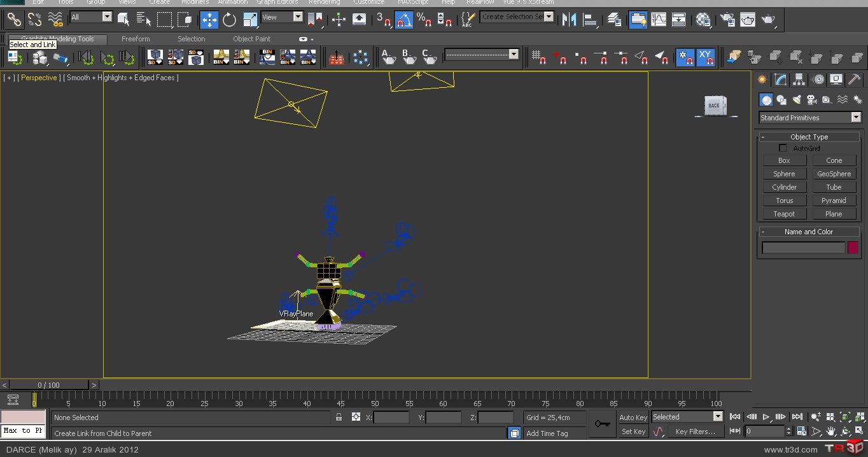Image resolution: width=868 pixels, height=457 pixels.
Task: Click the 0 / 100 time slider
Action: click(48, 385)
